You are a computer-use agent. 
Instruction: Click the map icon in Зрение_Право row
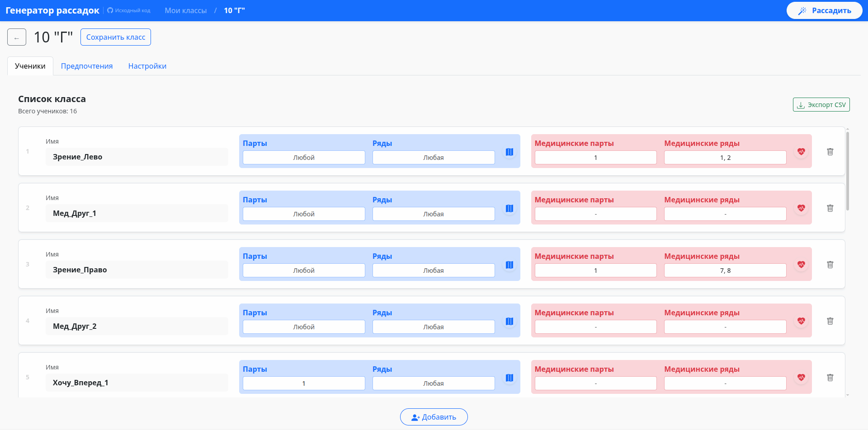click(509, 265)
